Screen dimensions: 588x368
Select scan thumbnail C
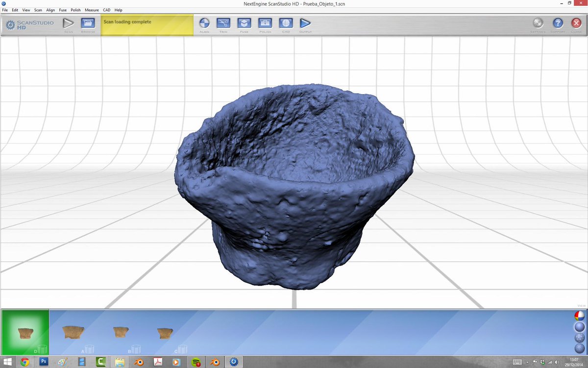(x=165, y=333)
